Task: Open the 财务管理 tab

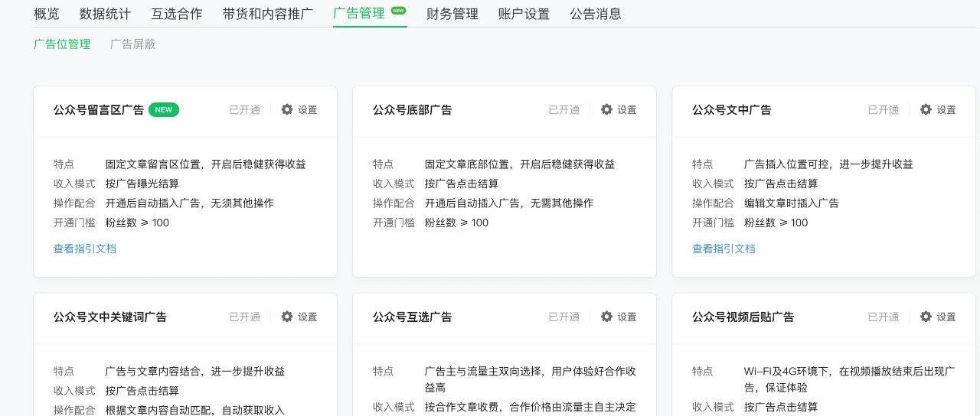Action: (x=452, y=14)
